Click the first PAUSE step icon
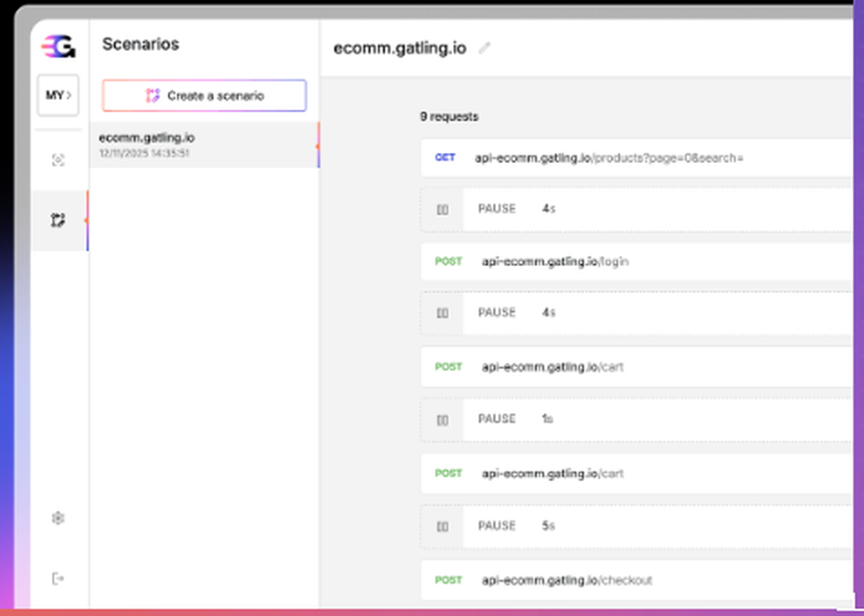 [x=442, y=208]
